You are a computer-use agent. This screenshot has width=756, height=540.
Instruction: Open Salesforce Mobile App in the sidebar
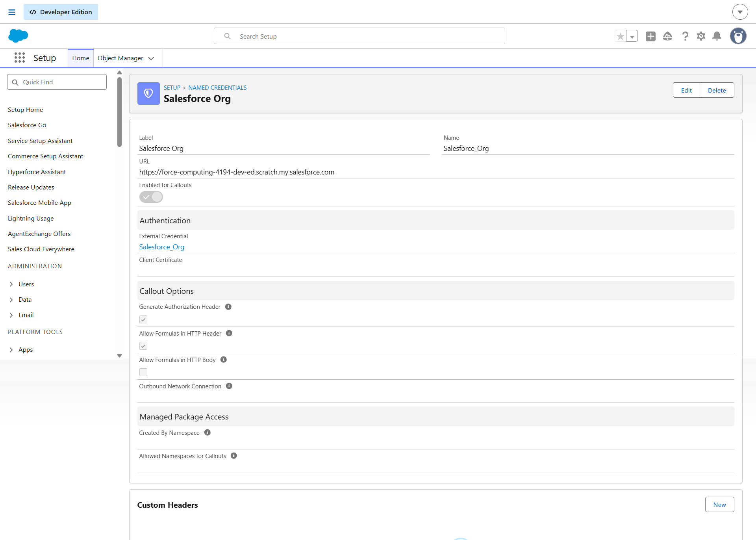point(40,202)
